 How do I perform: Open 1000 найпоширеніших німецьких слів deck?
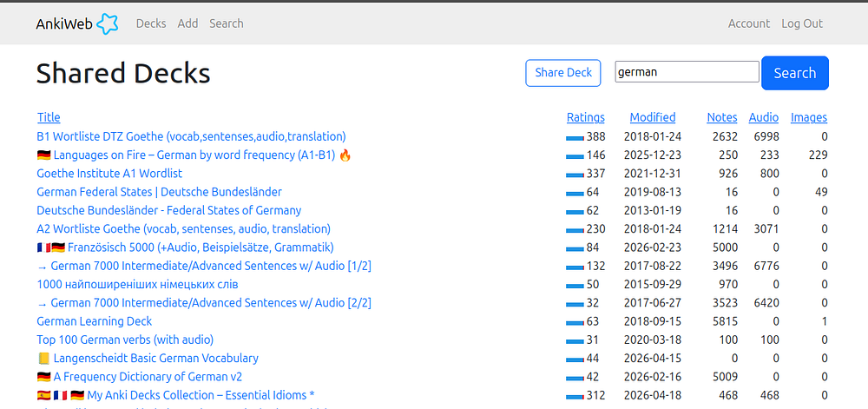coord(137,285)
